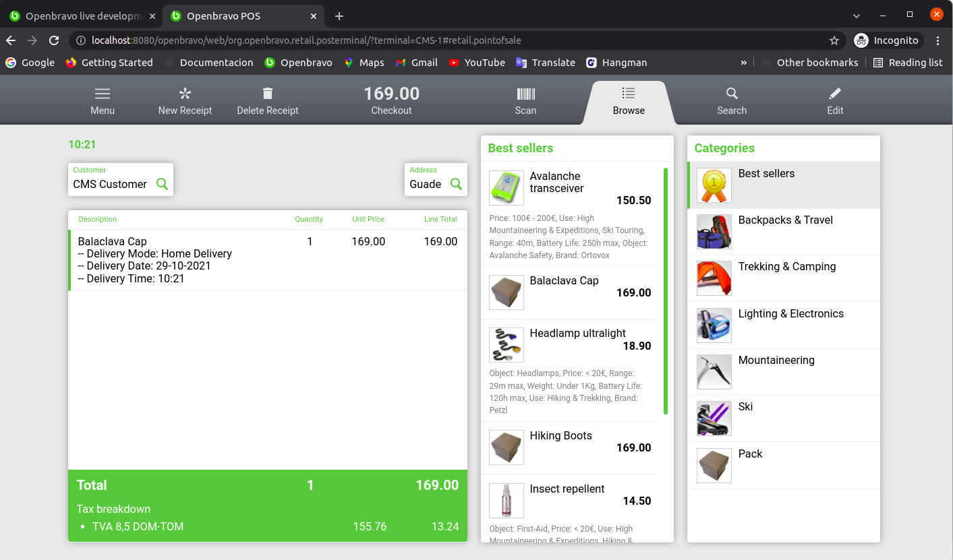Viewport: 953px width, 560px height.
Task: Click the Headlamp ultralight product image
Action: coord(507,345)
